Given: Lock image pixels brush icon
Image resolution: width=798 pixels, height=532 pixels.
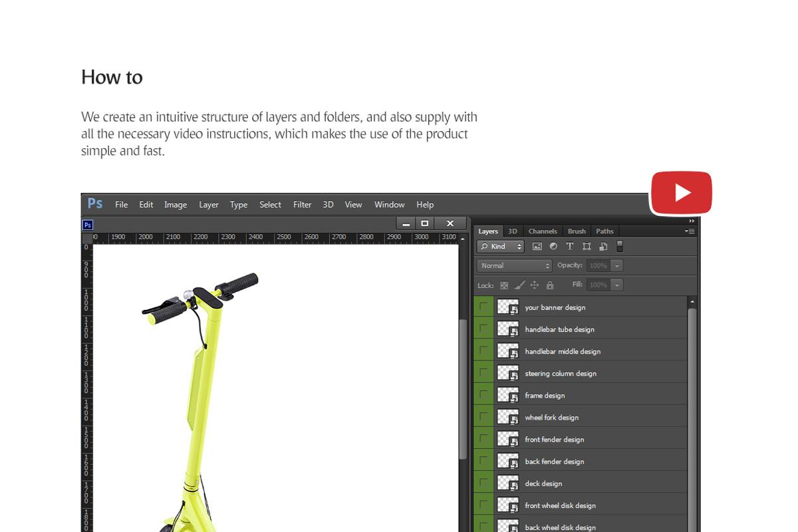Looking at the screenshot, I should point(519,285).
